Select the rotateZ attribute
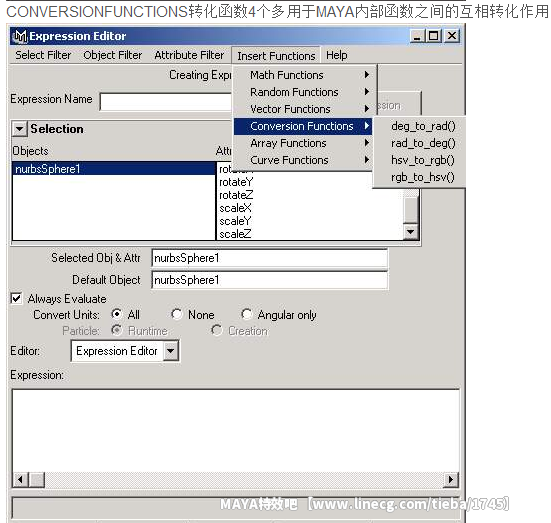Image resolution: width=551 pixels, height=523 pixels. [x=236, y=195]
